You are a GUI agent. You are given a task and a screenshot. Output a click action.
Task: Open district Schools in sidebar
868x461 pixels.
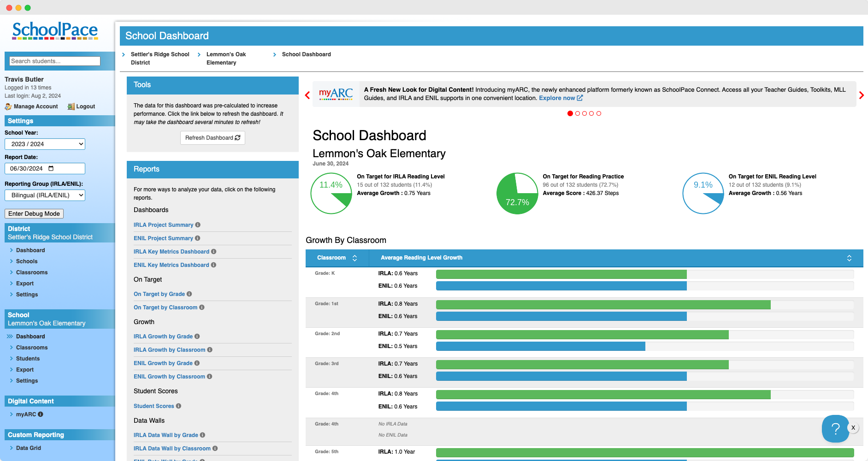[27, 261]
